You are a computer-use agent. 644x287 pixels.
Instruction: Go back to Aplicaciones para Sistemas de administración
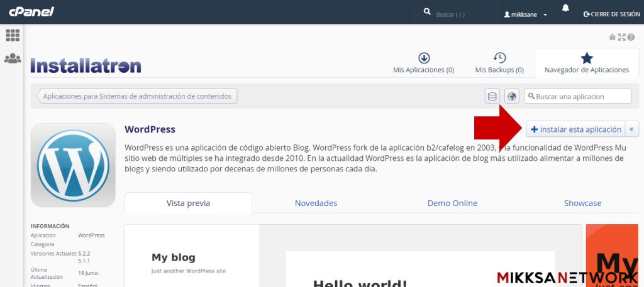click(x=136, y=96)
